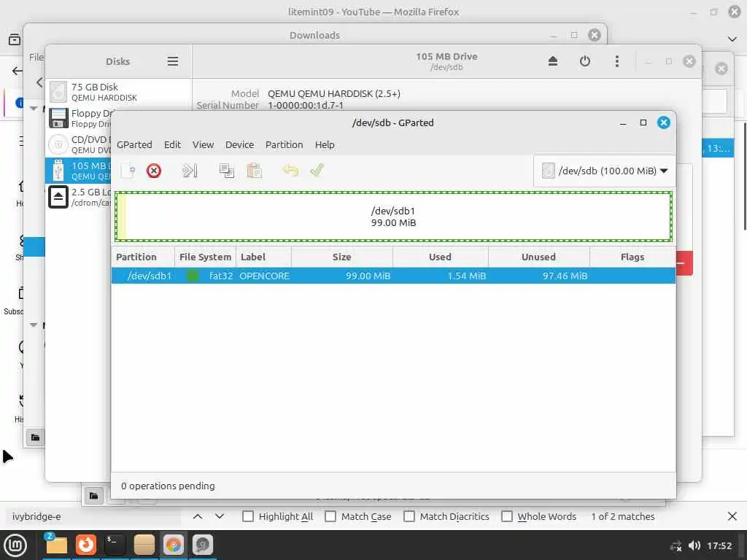Open the /dev/sdb (100.00 MiB) device selector
This screenshot has height=560, width=747.
(x=605, y=171)
